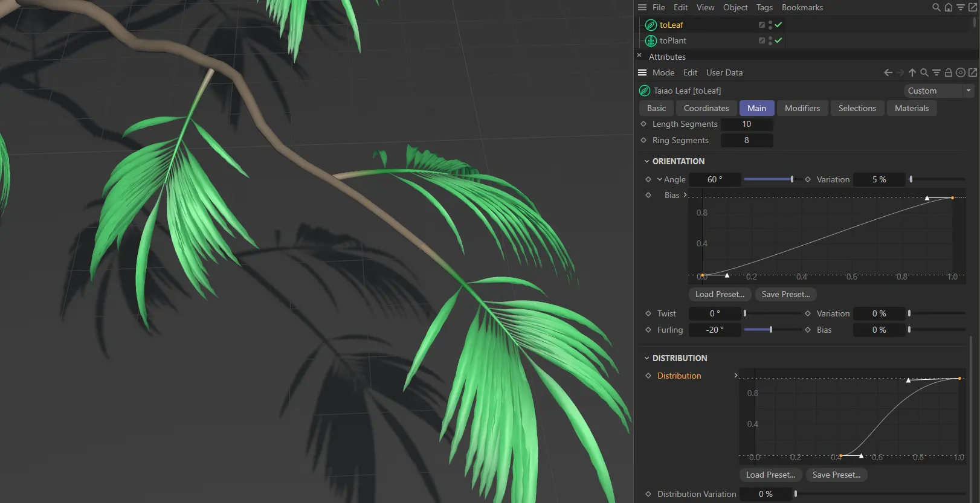Image resolution: width=980 pixels, height=503 pixels.
Task: Open the Attributes hamburger menu
Action: [x=642, y=72]
